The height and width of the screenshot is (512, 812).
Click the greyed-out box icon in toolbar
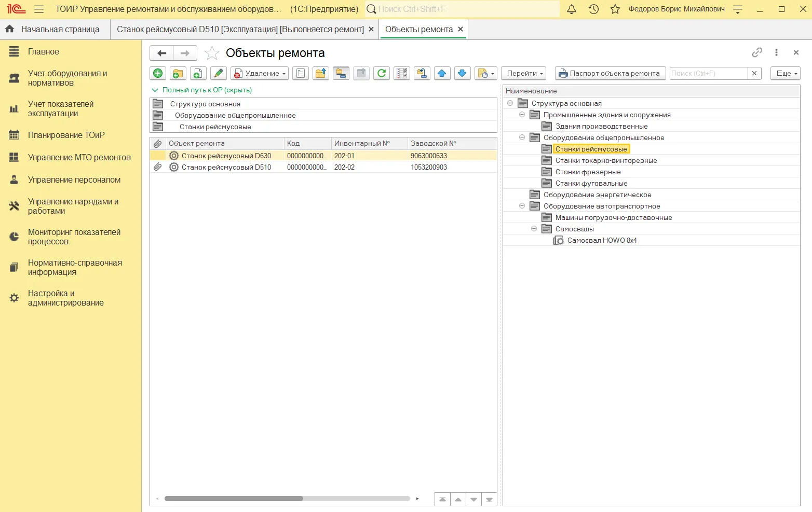click(361, 73)
